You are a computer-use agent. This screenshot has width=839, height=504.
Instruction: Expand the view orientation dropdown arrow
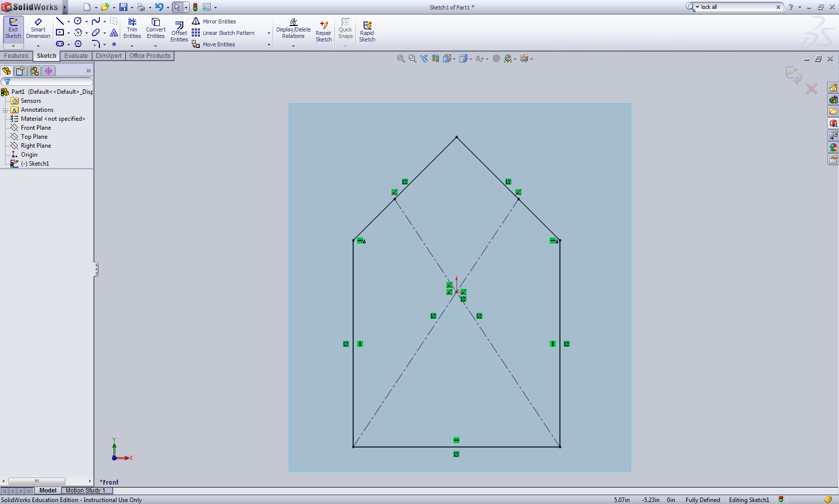pyautogui.click(x=453, y=58)
